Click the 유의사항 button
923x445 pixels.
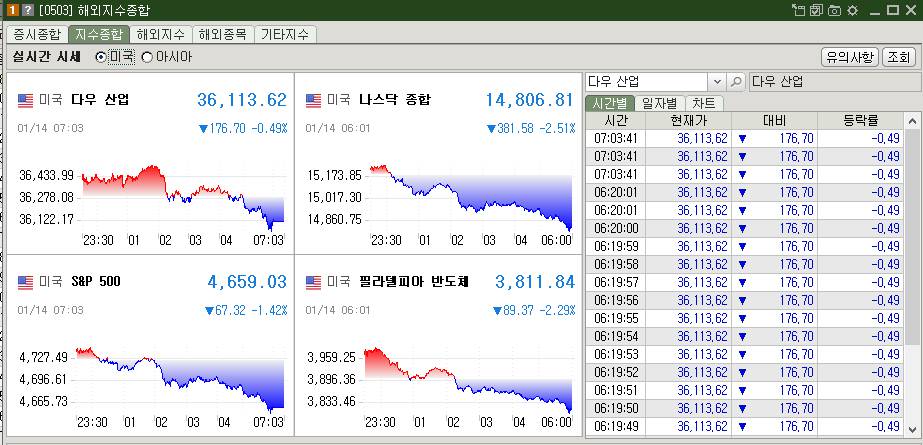pos(850,58)
